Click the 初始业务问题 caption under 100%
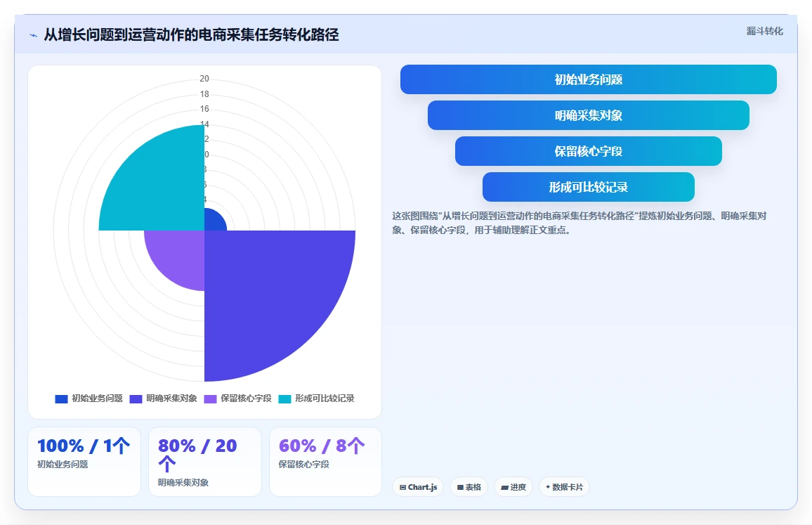The image size is (812, 525). [x=63, y=465]
